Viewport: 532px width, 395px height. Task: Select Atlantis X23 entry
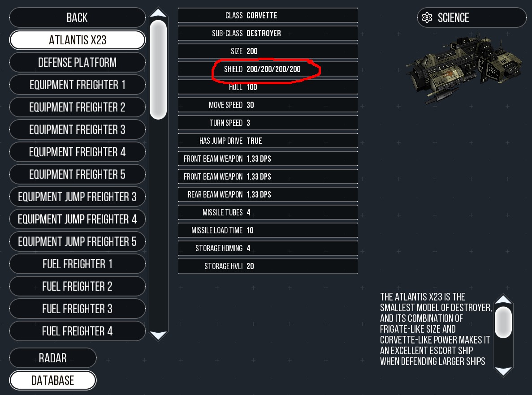pos(78,40)
